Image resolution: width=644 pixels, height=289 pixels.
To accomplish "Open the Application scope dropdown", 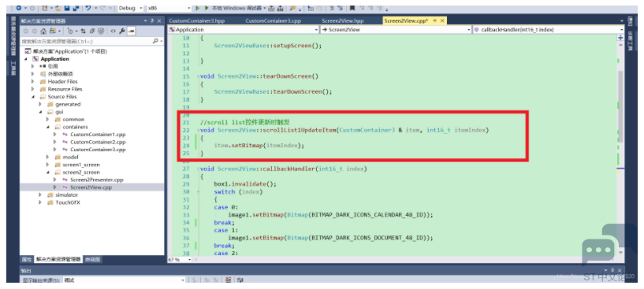I will 316,30.
